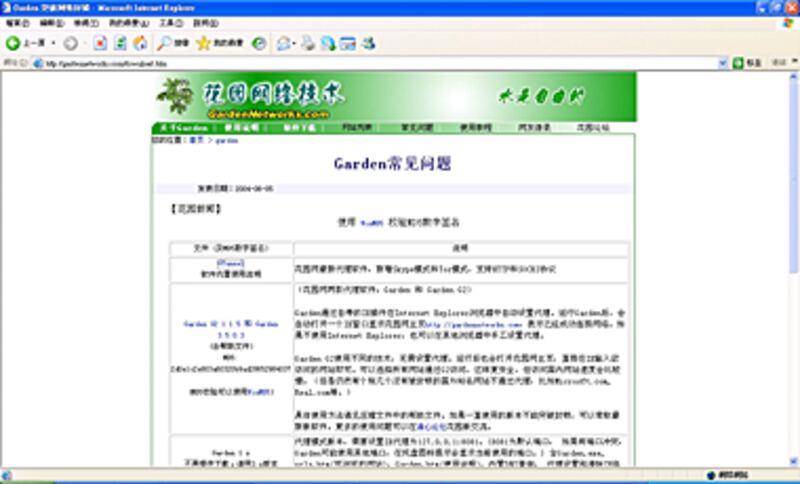The height and width of the screenshot is (484, 800).
Task: Click the Home page icon
Action: coord(140,44)
